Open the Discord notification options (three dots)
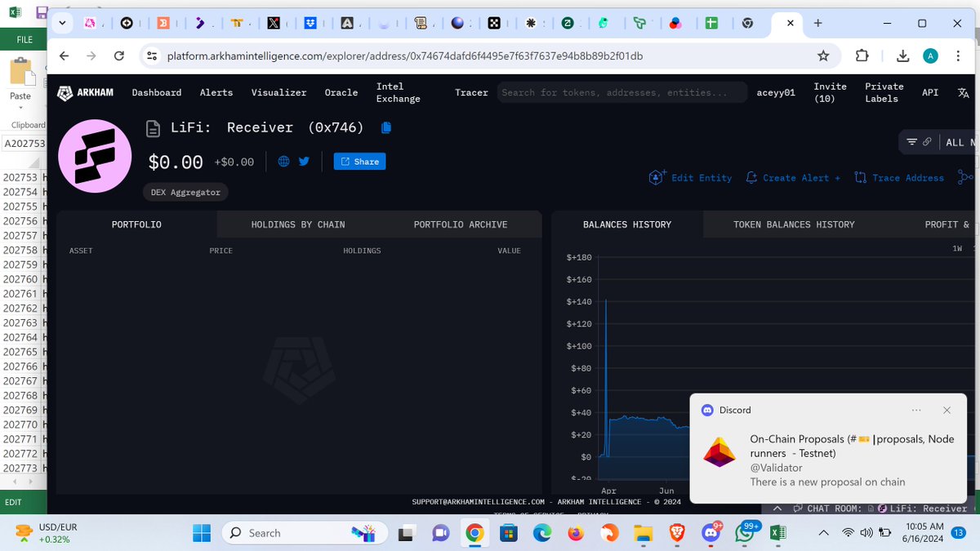980x551 pixels. pyautogui.click(x=916, y=410)
